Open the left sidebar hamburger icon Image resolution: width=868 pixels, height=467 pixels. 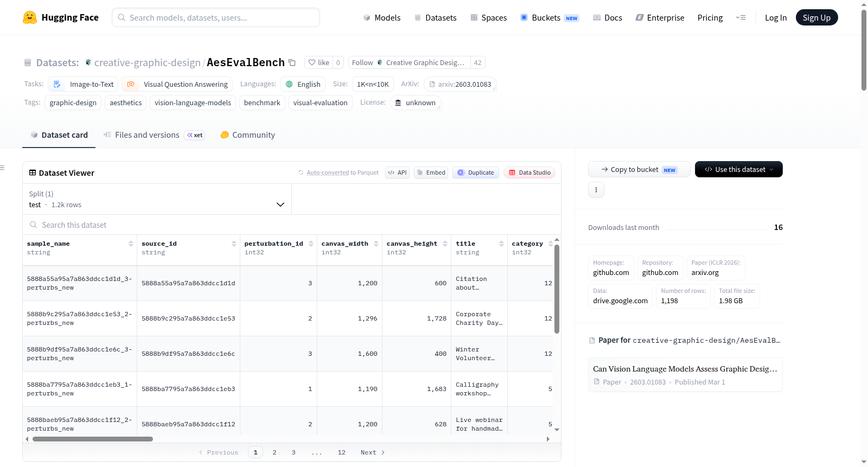tap(3, 168)
